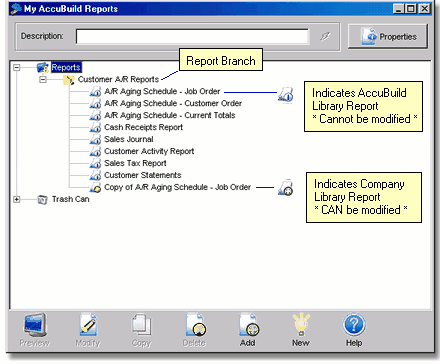440x364 pixels.
Task: Collapse the Reports root node
Action: click(16, 68)
